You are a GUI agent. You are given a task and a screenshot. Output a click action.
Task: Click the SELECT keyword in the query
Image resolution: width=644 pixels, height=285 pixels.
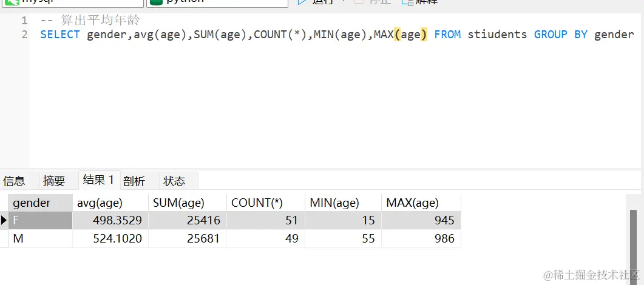[60, 35]
